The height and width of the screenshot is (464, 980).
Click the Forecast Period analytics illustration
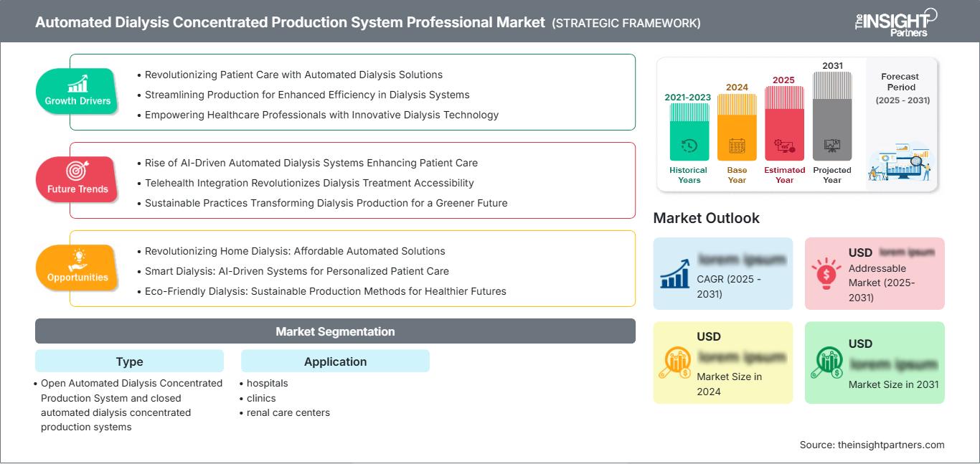point(901,162)
